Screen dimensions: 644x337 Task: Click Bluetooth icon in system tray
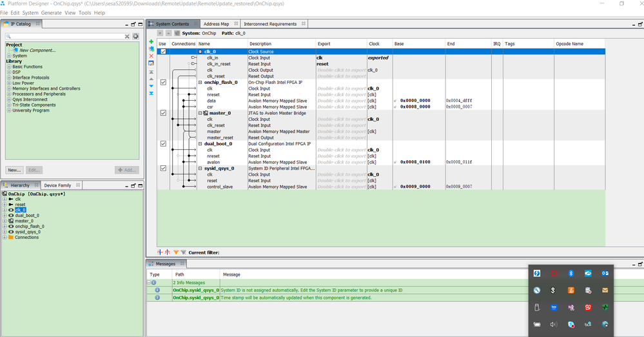click(571, 274)
